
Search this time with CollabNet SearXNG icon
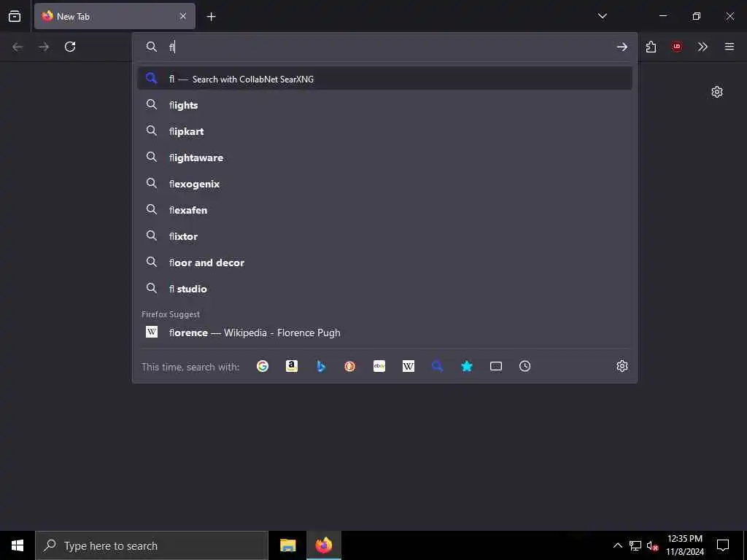(438, 366)
